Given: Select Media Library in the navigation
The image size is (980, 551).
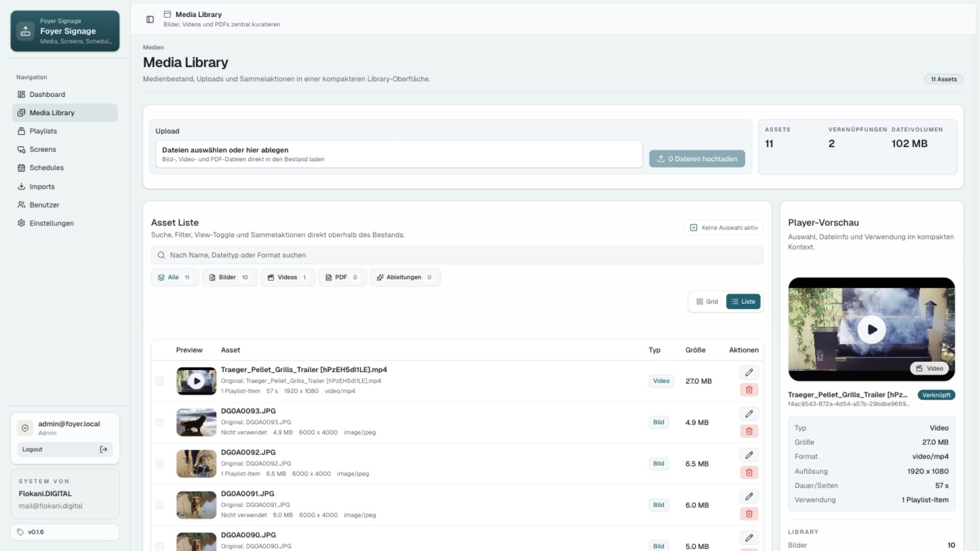Looking at the screenshot, I should pos(65,113).
